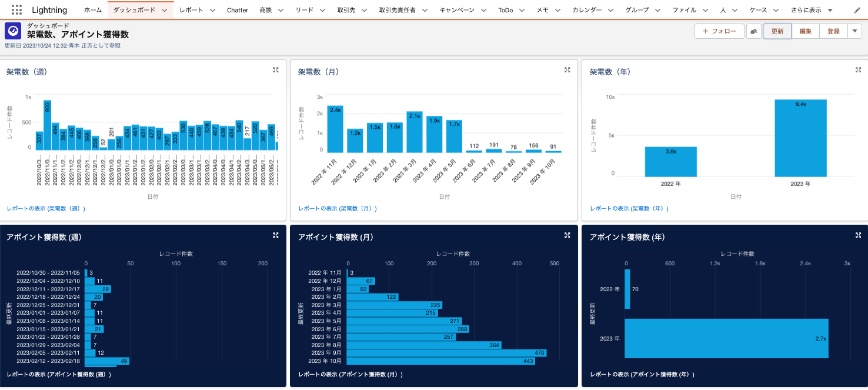Click the icon button next to フォロー
868x390 pixels.
pyautogui.click(x=753, y=31)
